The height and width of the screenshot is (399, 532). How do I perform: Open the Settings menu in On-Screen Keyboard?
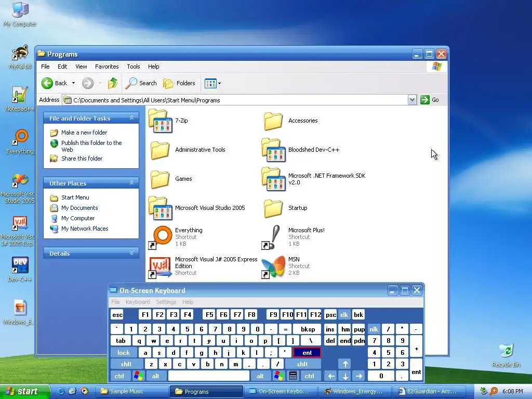point(166,302)
